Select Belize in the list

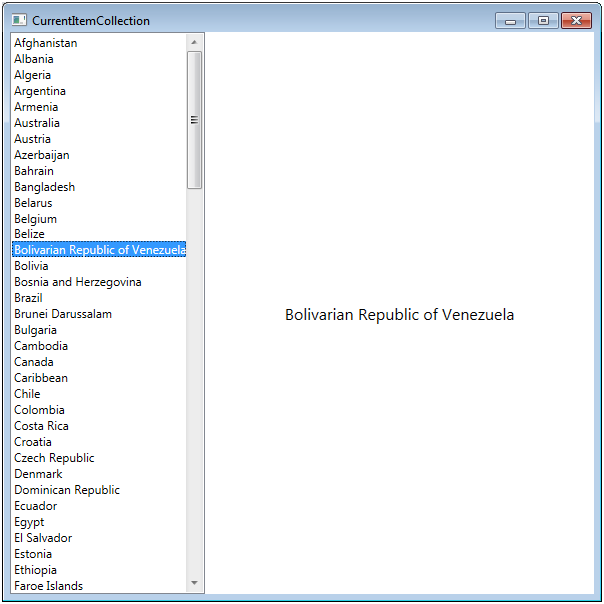point(99,234)
